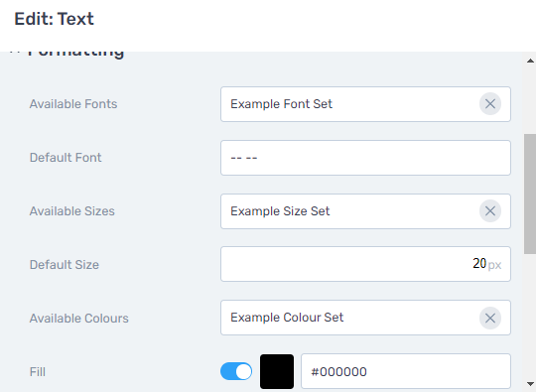Disable the Fill toggle switch
The width and height of the screenshot is (536, 392).
click(x=236, y=371)
